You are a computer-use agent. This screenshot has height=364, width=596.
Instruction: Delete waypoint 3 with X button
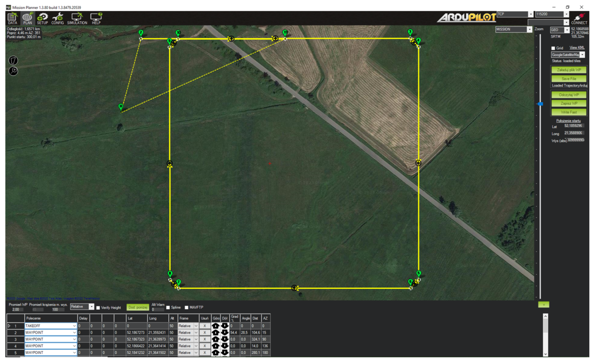205,339
